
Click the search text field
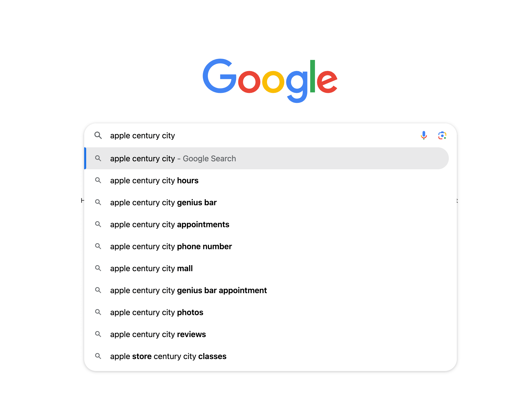pyautogui.click(x=262, y=136)
